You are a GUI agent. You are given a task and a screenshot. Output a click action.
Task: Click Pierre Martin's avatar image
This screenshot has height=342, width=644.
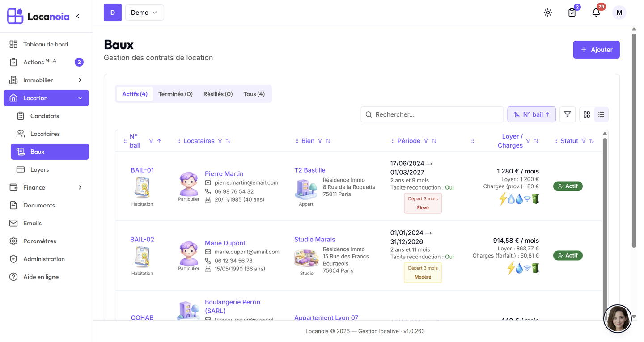pos(189,183)
